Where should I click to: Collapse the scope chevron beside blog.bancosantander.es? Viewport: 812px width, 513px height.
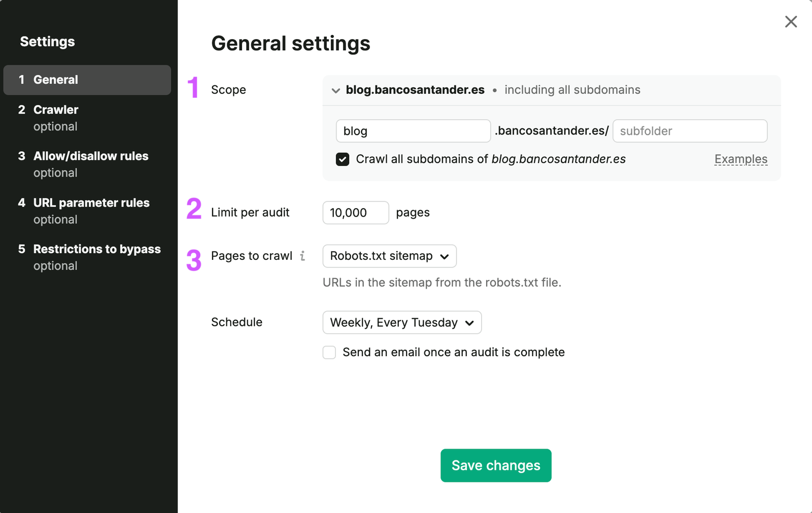[335, 90]
